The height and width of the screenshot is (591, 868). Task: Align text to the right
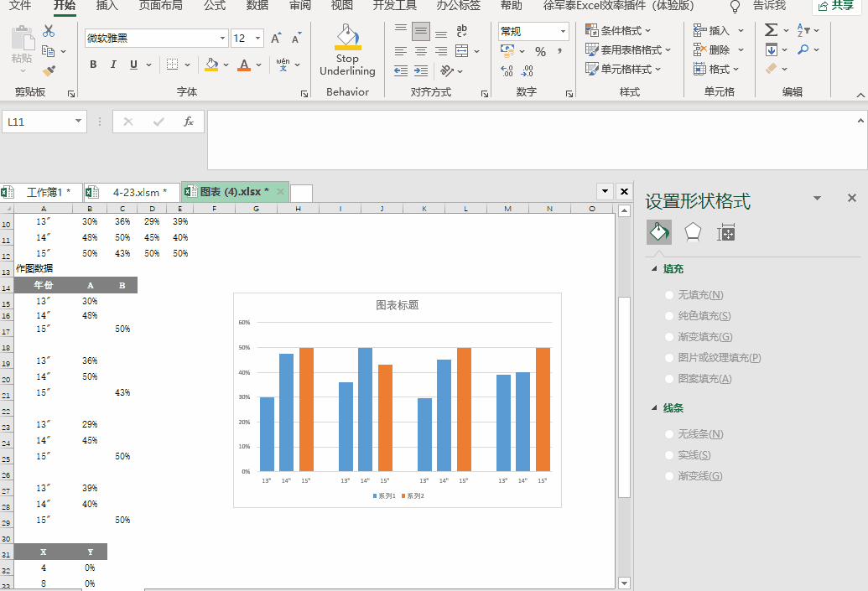coord(441,51)
